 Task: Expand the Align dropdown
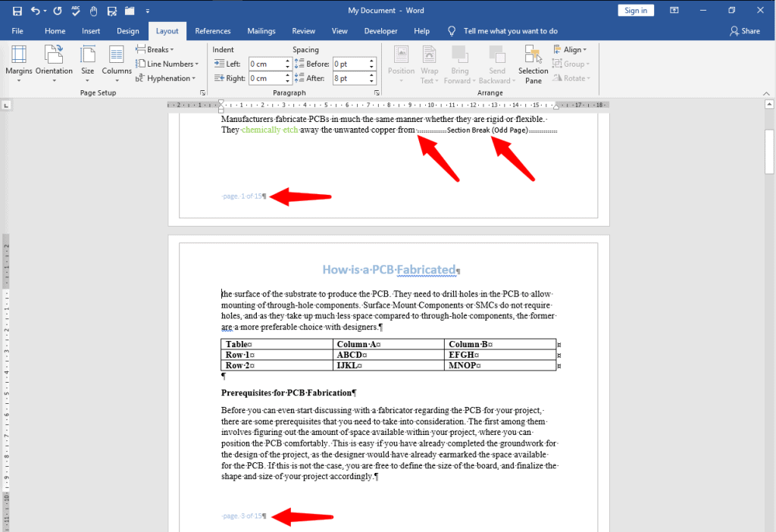[x=570, y=49]
